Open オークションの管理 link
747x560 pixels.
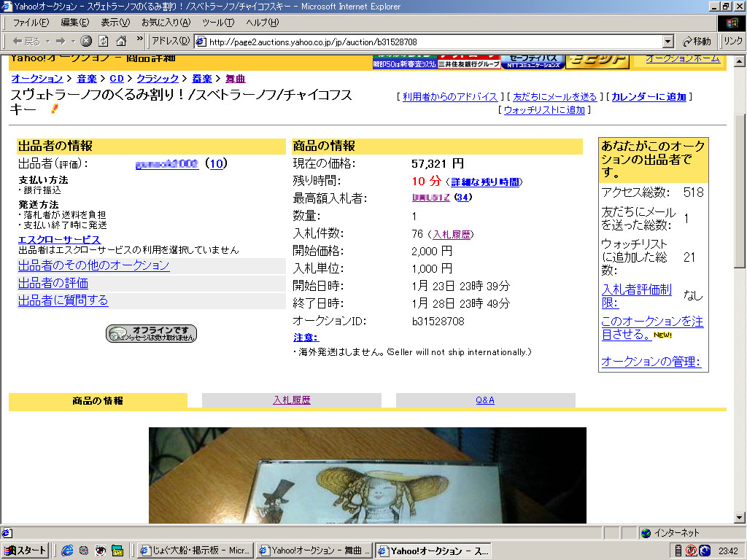651,362
